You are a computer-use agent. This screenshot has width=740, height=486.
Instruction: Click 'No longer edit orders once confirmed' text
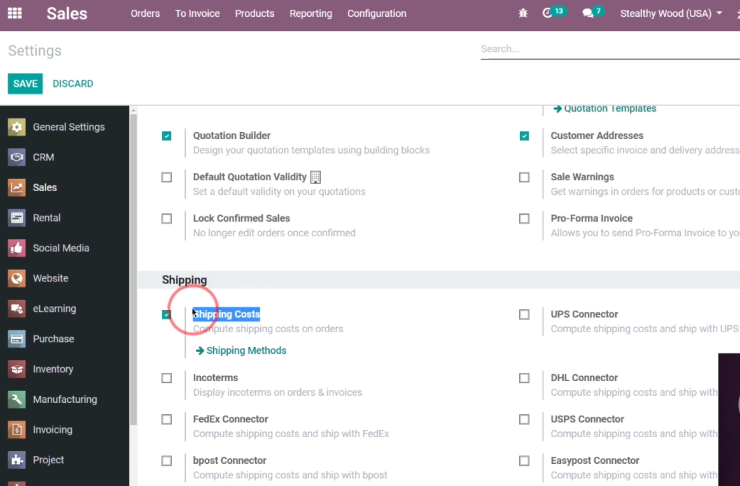point(274,233)
